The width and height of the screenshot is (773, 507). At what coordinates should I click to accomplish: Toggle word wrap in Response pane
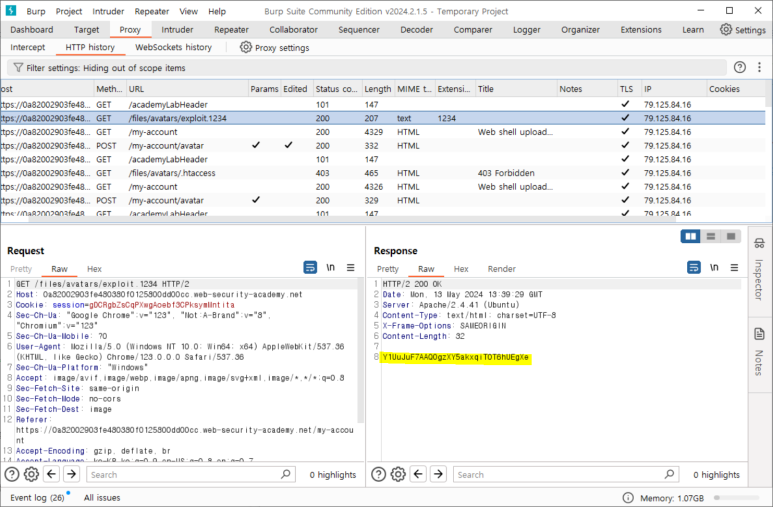pos(694,267)
